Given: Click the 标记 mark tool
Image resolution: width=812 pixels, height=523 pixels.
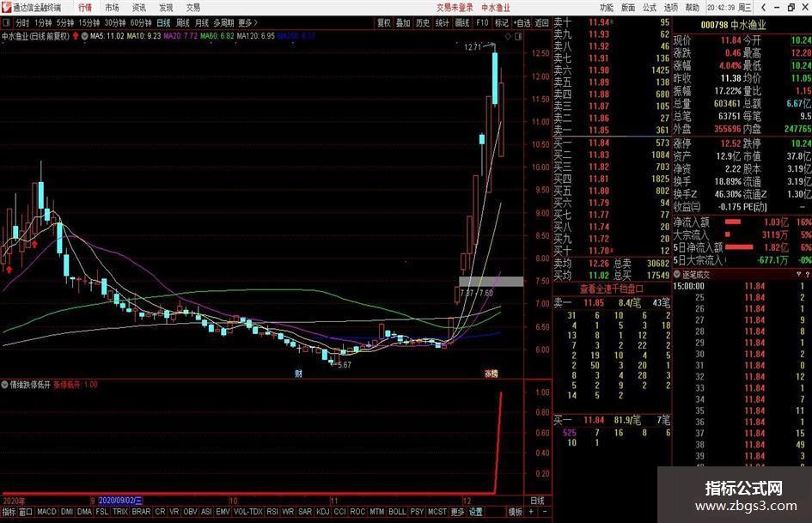Looking at the screenshot, I should (x=501, y=23).
